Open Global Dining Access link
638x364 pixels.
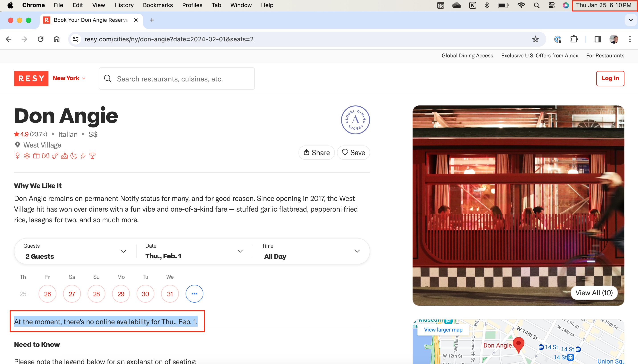pos(467,55)
